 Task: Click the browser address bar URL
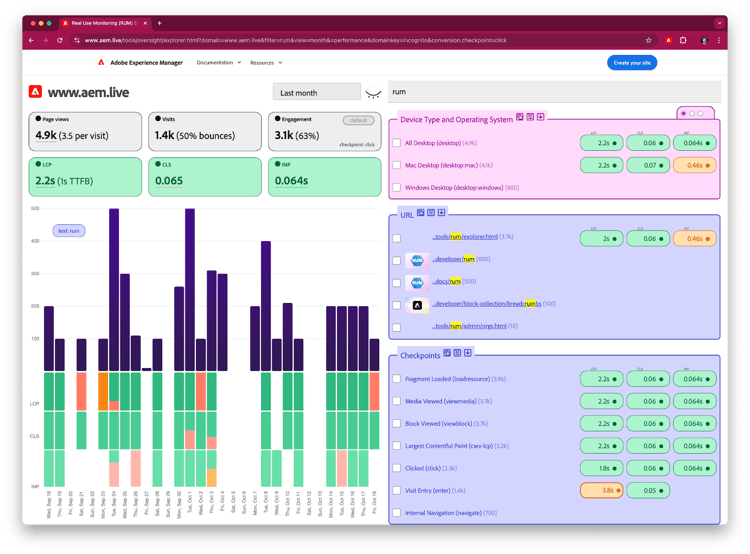coord(295,41)
